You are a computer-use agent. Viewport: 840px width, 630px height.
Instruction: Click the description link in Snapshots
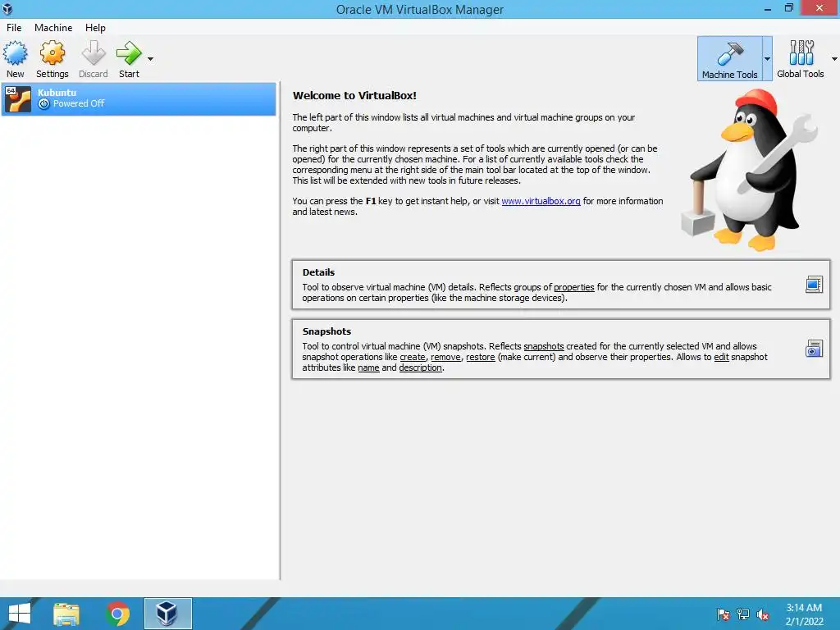(421, 367)
